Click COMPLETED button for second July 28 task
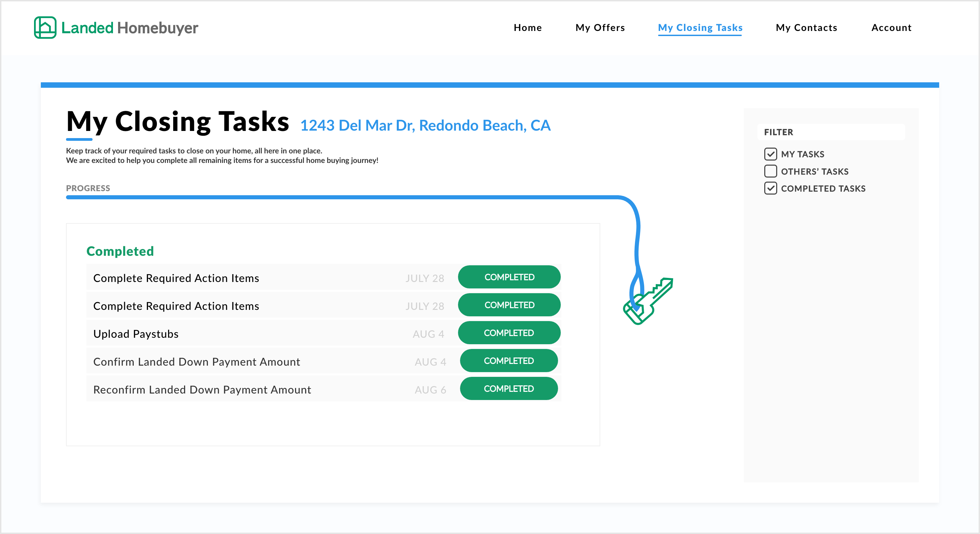 (509, 305)
